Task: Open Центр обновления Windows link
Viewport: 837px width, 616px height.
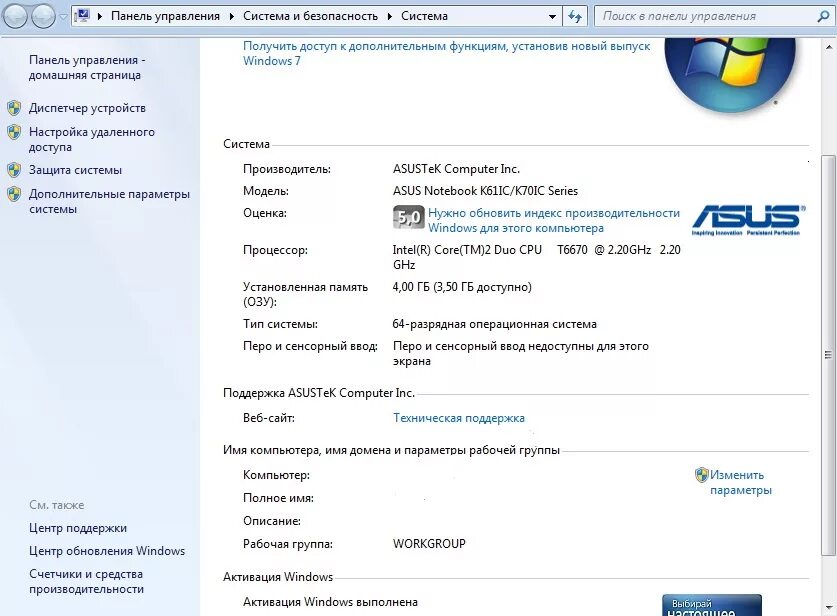Action: 107,551
